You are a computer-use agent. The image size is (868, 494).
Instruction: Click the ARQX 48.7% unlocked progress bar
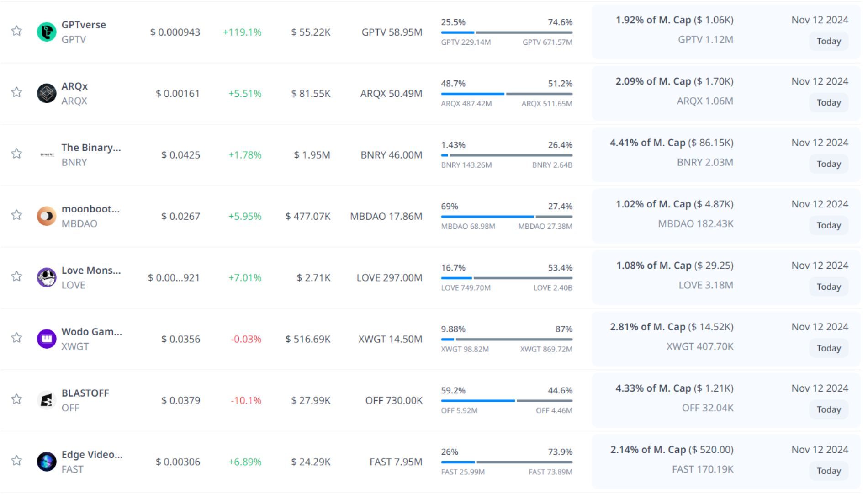pos(506,94)
